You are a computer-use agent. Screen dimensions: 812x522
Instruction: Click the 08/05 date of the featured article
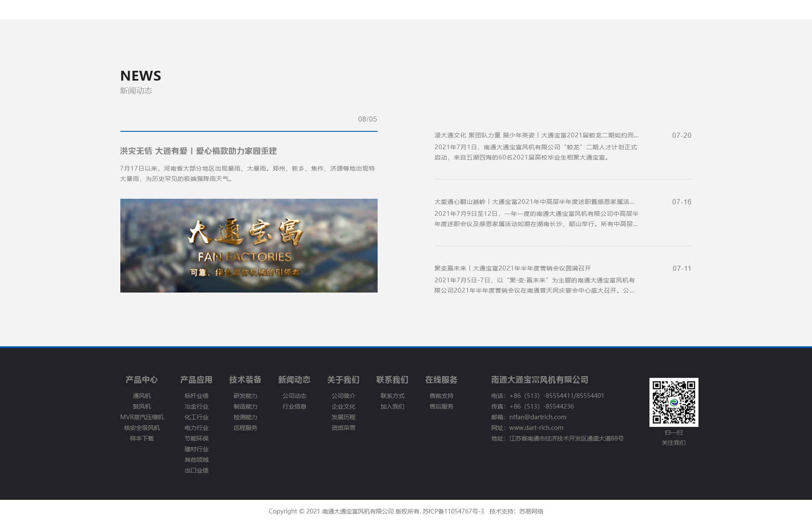point(367,119)
